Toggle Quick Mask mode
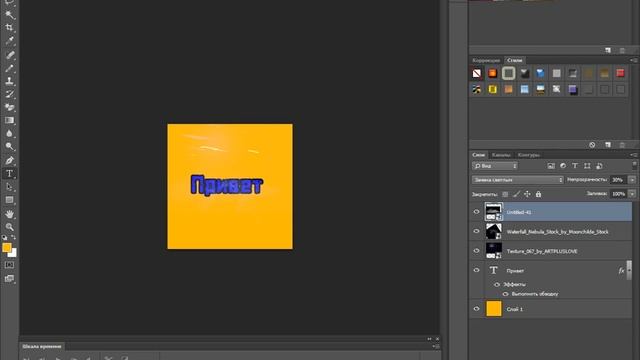Viewport: 640px width, 360px height. (9, 265)
